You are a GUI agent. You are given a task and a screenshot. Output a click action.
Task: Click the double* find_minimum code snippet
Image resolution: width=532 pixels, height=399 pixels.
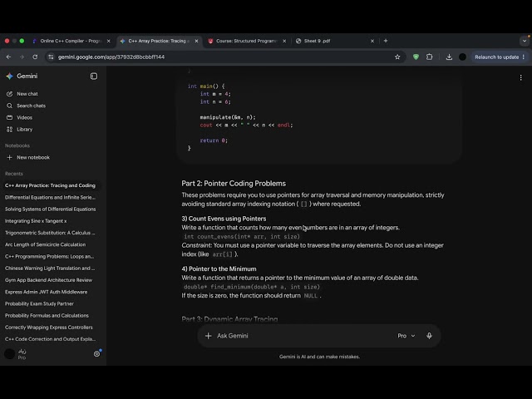(x=251, y=287)
